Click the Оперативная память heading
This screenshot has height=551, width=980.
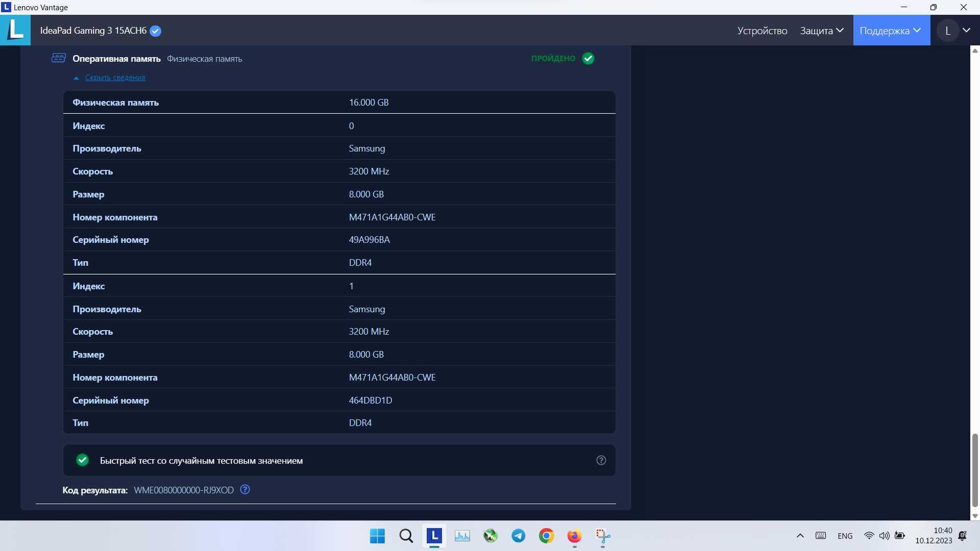tap(116, 59)
